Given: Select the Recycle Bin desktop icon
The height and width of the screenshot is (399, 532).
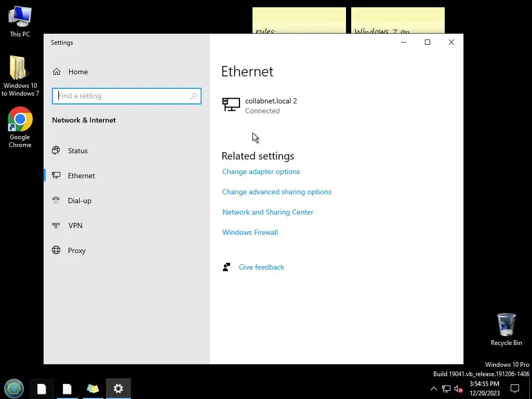Looking at the screenshot, I should pos(506,329).
